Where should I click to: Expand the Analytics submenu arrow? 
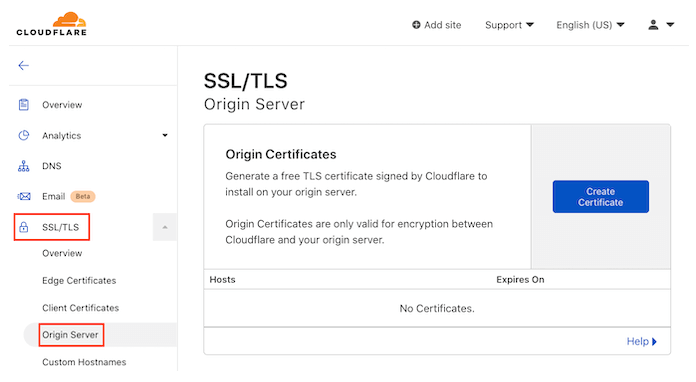click(165, 135)
